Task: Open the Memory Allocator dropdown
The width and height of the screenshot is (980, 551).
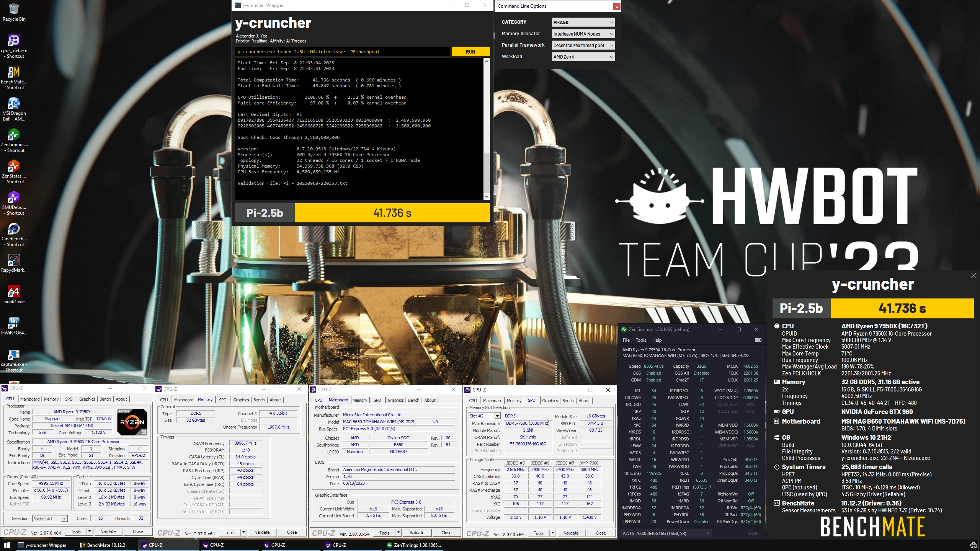Action: [x=583, y=34]
